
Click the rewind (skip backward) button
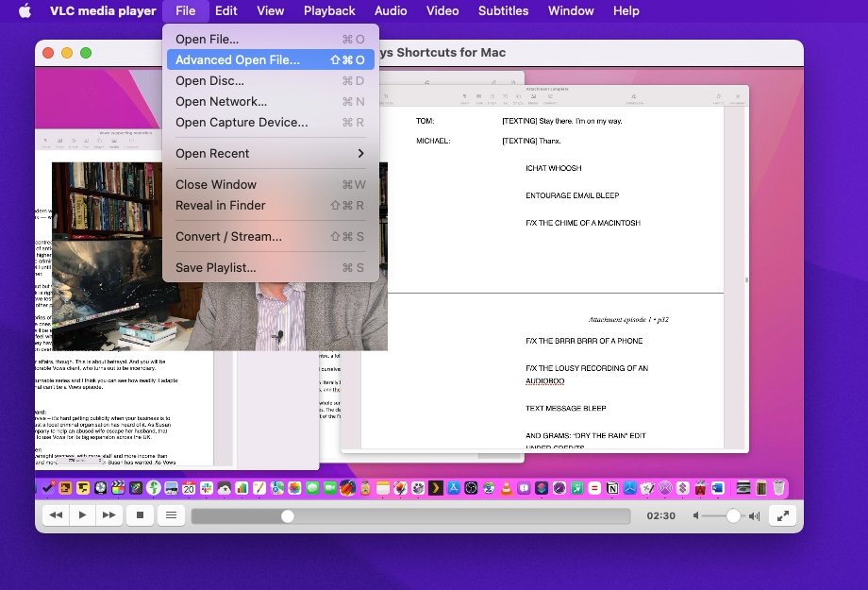pos(56,515)
